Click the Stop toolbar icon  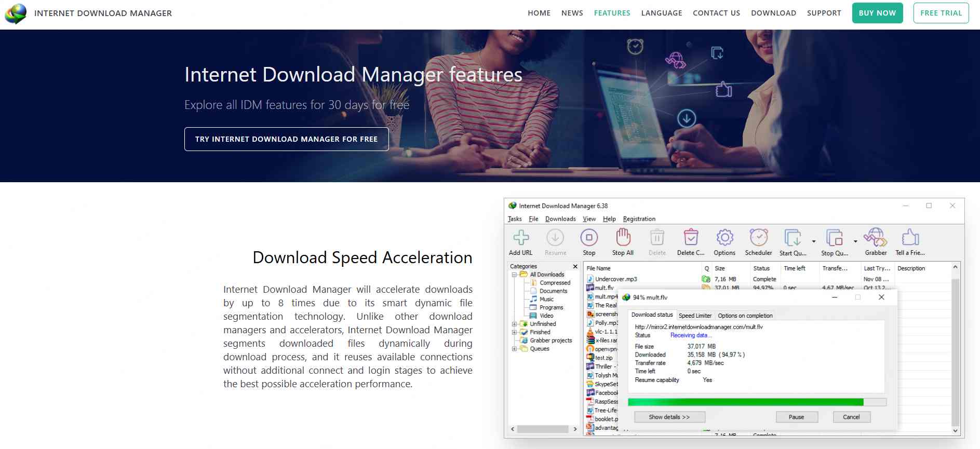click(589, 238)
